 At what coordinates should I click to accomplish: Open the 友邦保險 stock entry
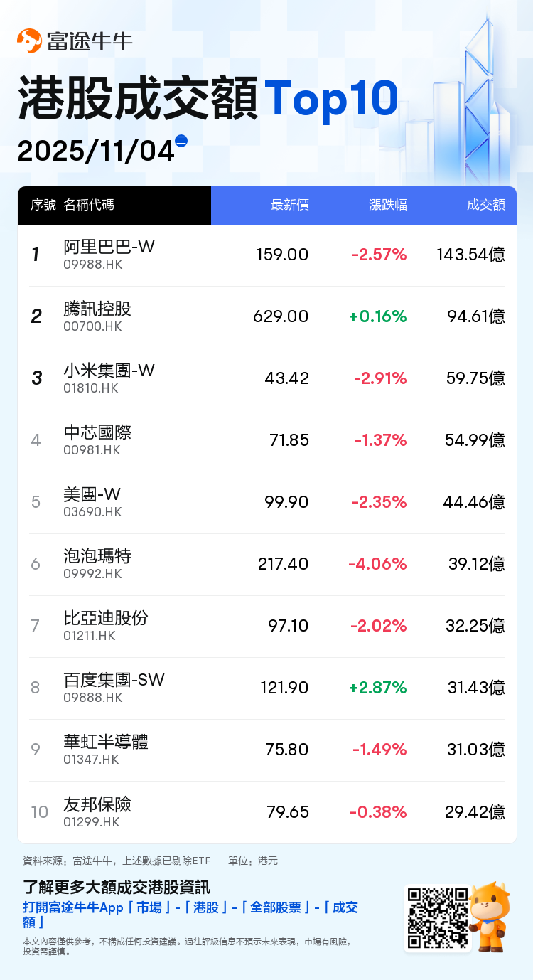click(x=97, y=804)
